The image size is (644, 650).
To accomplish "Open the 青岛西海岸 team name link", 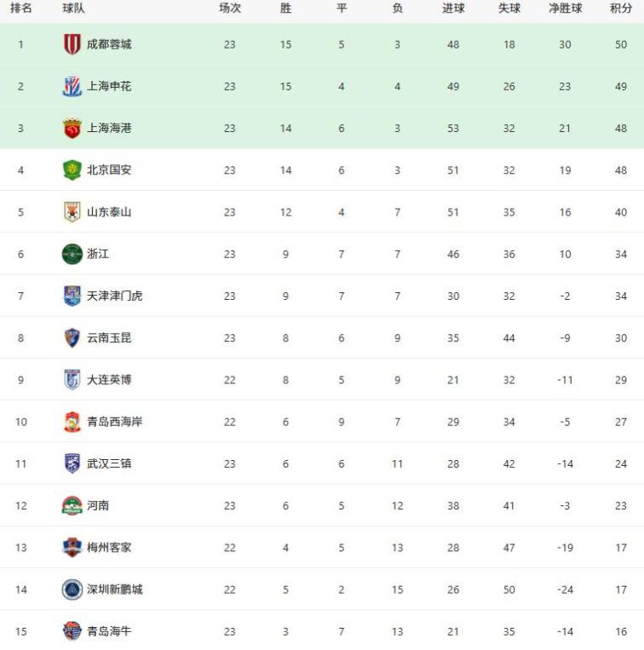I will point(114,422).
